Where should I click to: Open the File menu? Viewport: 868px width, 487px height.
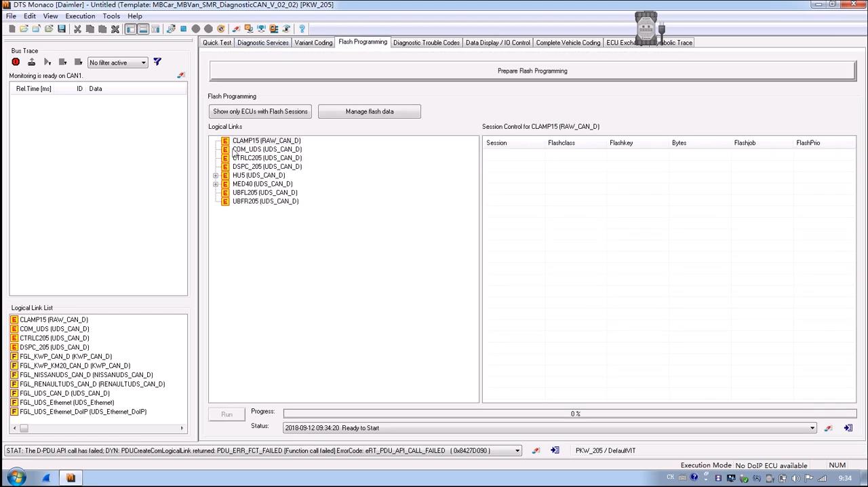[x=12, y=16]
